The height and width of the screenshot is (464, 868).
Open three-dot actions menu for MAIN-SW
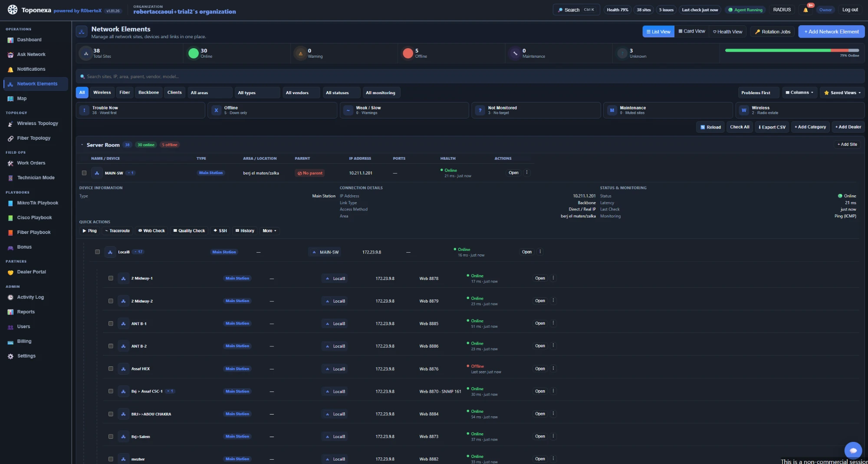coord(527,173)
